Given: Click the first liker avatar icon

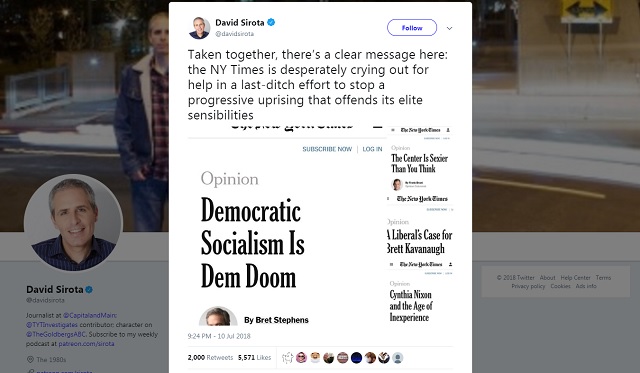Looking at the screenshot, I should pos(288,358).
